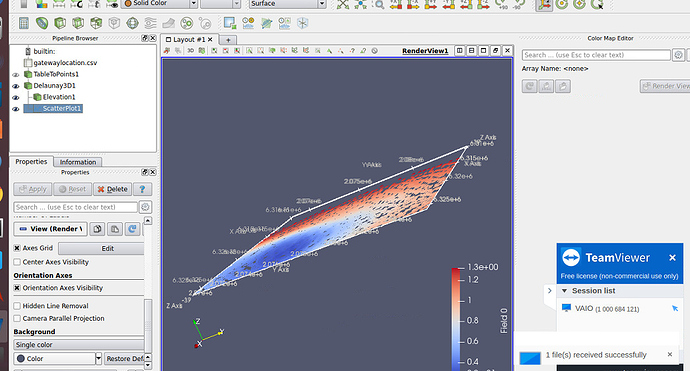
Task: Enable Camera Parallel Projection checkbox
Action: pos(17,318)
